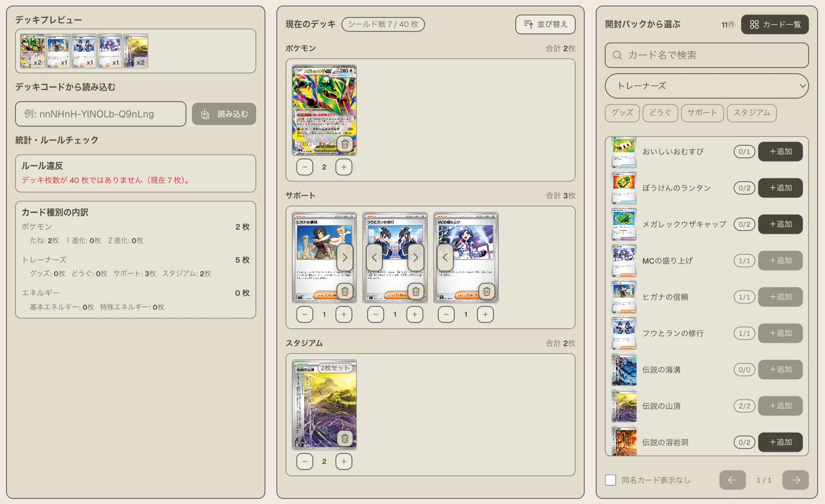Click the red rule violation message

[x=107, y=180]
